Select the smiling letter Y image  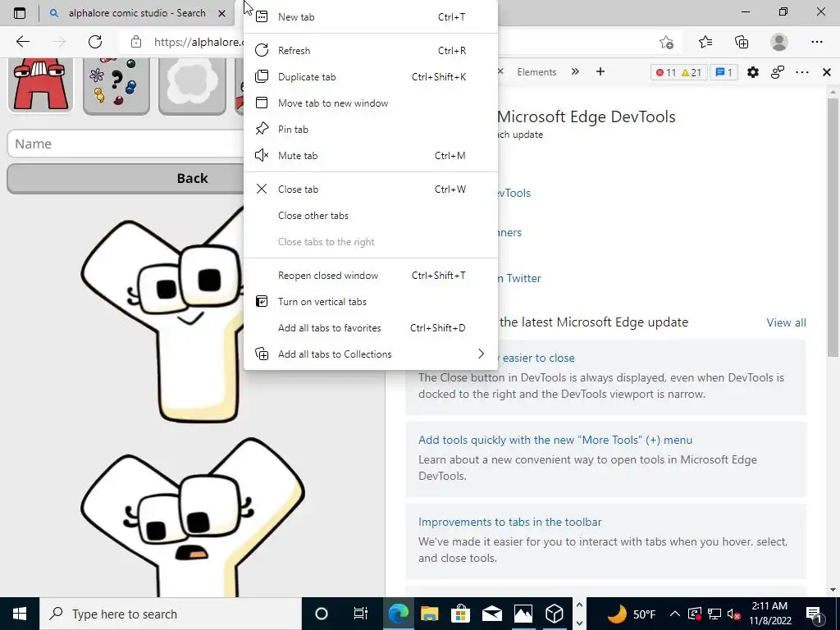[162, 316]
